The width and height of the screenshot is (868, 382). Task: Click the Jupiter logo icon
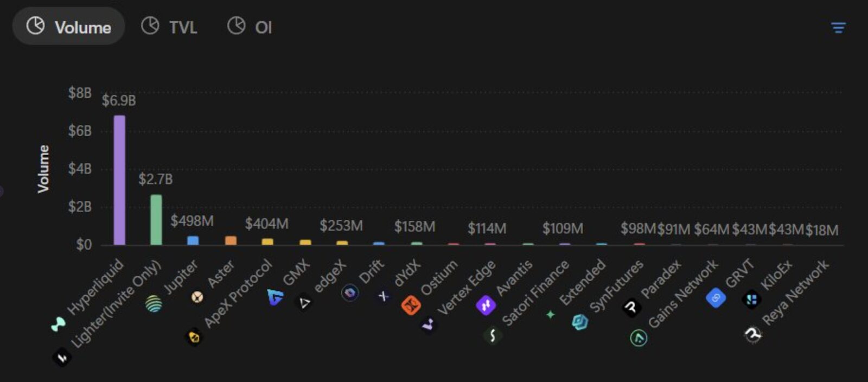click(154, 304)
